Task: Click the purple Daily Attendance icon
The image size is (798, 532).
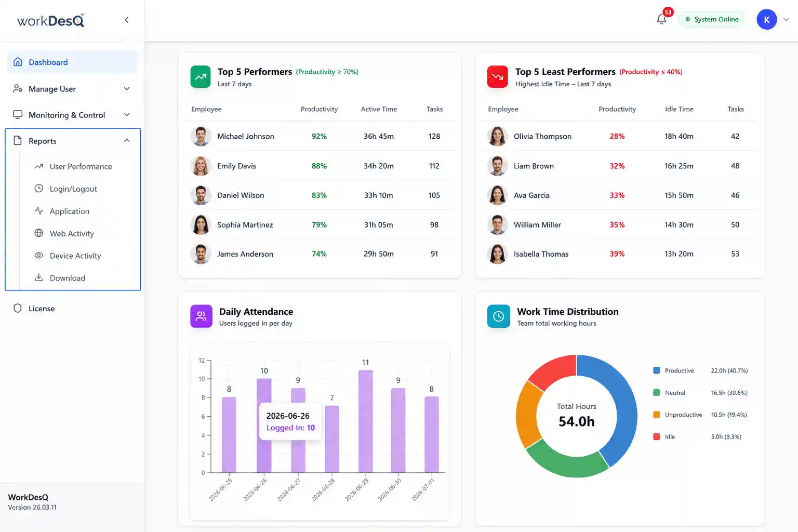Action: tap(201, 316)
